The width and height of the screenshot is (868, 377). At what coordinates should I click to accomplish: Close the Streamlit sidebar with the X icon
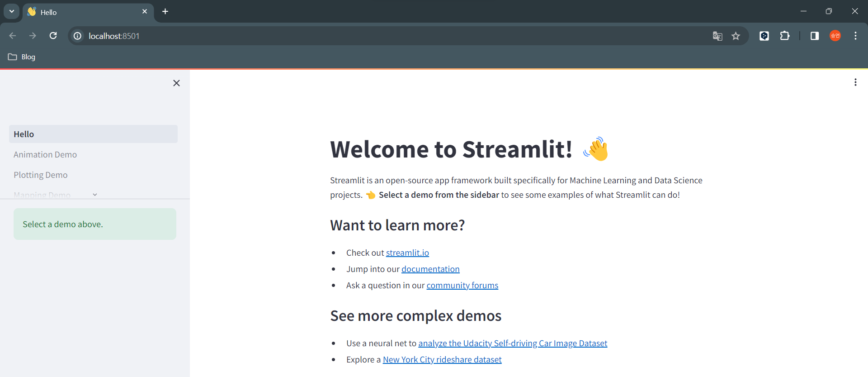[176, 83]
